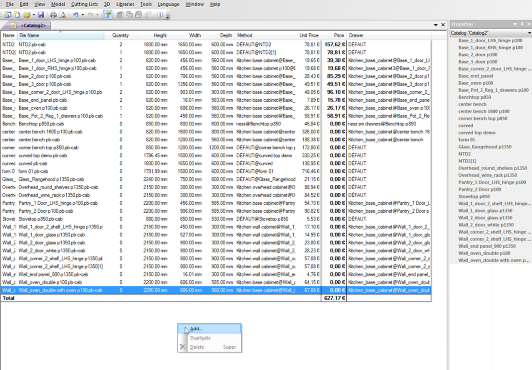Image resolution: width=532 pixels, height=370 pixels.
Task: Click the printer icon in the toolbar
Action: [x=53, y=15]
